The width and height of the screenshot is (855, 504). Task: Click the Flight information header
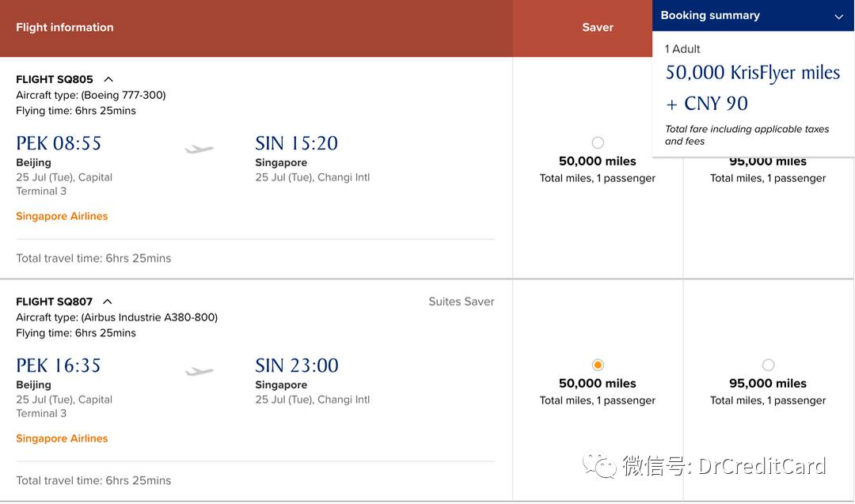pyautogui.click(x=64, y=28)
